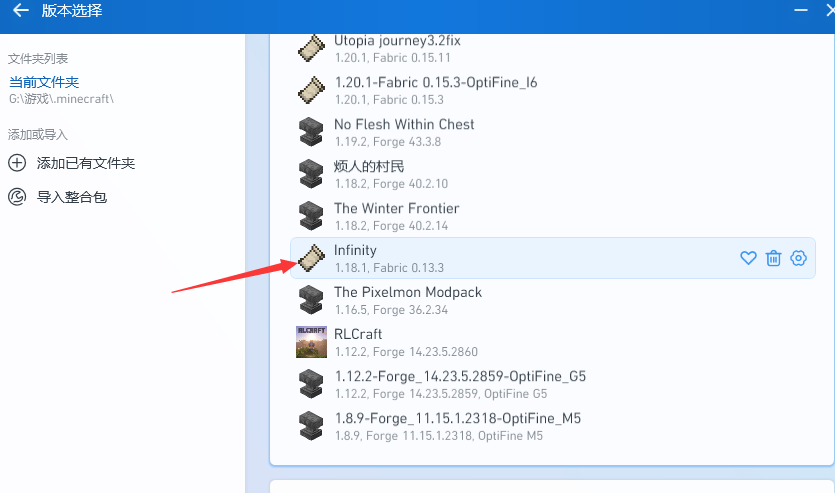The width and height of the screenshot is (835, 493).
Task: Click the 导入整合包 icon
Action: 17,197
